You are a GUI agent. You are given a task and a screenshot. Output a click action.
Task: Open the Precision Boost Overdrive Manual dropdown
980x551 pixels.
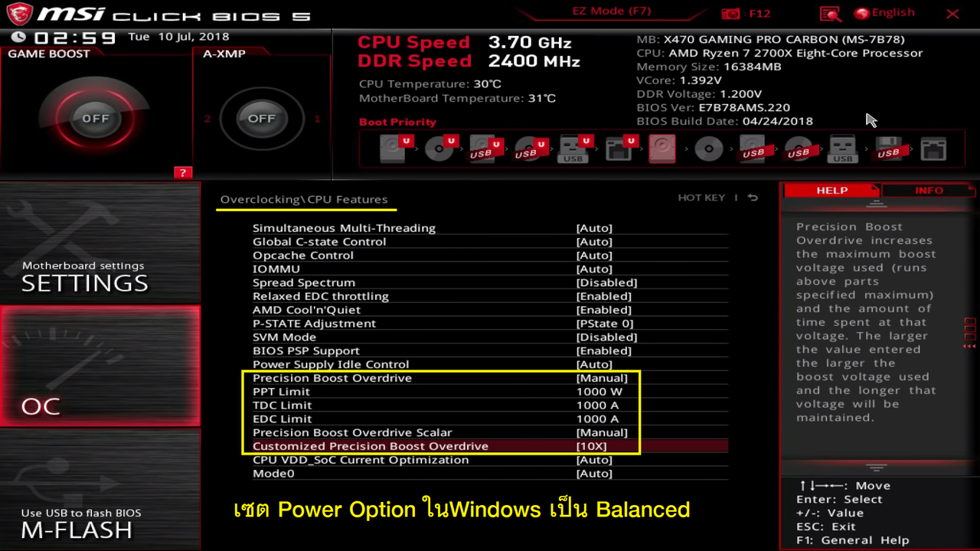[x=602, y=378]
